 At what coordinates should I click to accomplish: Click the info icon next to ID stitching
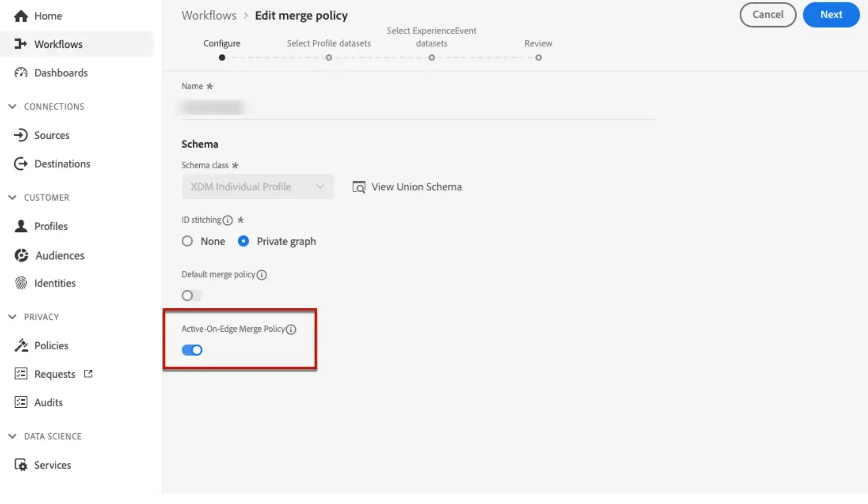pyautogui.click(x=228, y=220)
